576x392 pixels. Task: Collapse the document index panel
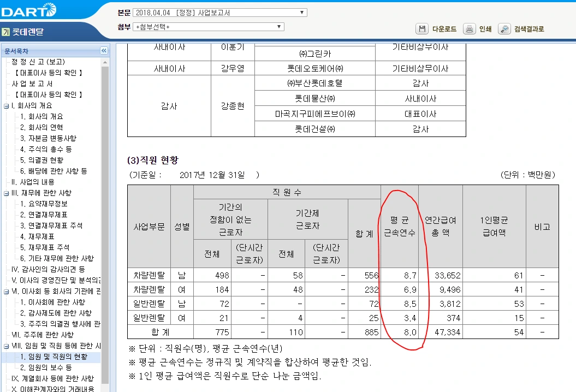[x=104, y=51]
